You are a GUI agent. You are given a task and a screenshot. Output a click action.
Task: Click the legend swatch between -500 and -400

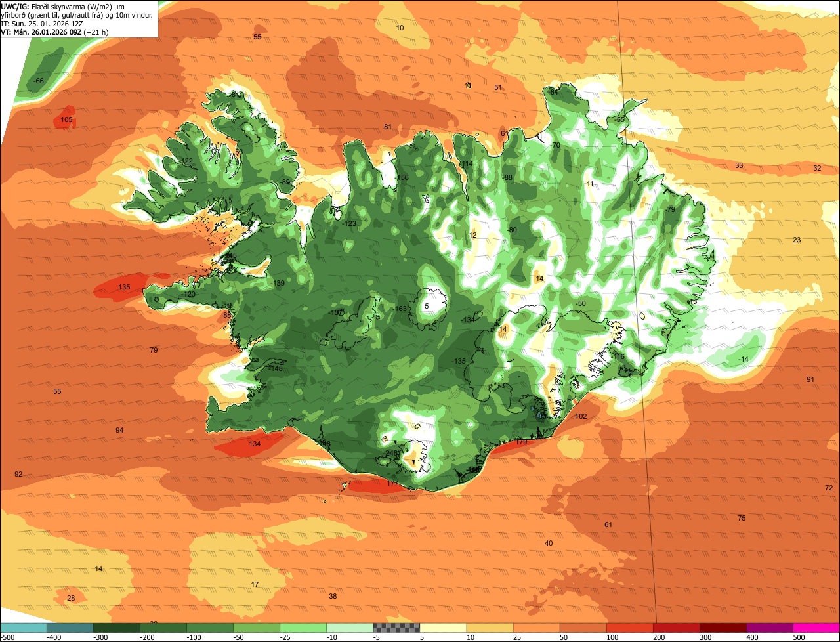24,628
